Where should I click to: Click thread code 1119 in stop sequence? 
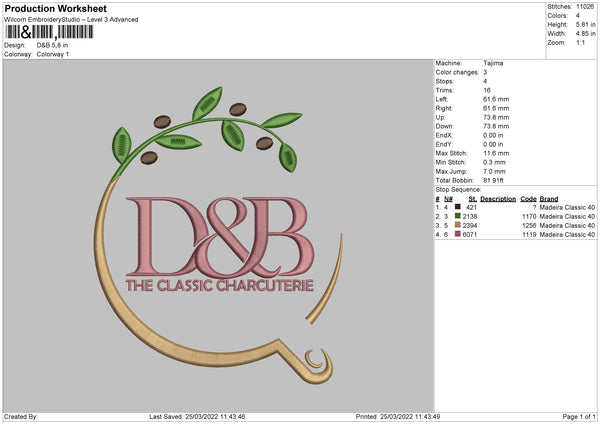click(529, 235)
